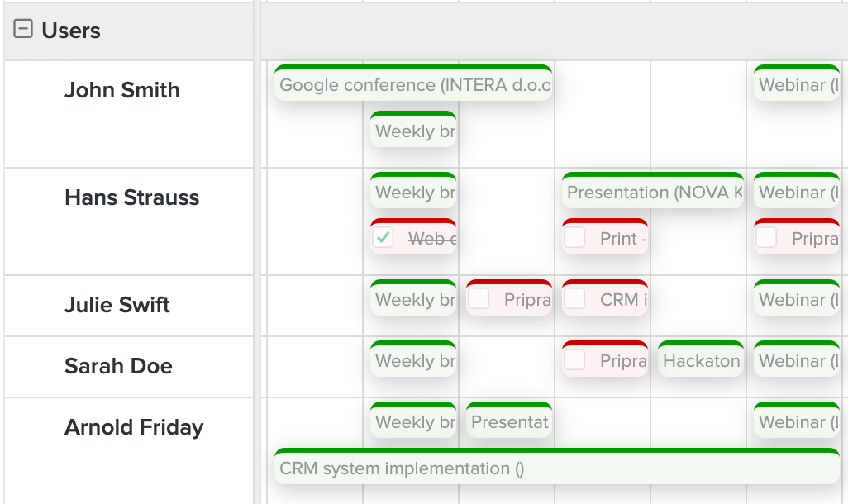Image resolution: width=848 pixels, height=504 pixels.
Task: Collapse the Users group
Action: 22,29
